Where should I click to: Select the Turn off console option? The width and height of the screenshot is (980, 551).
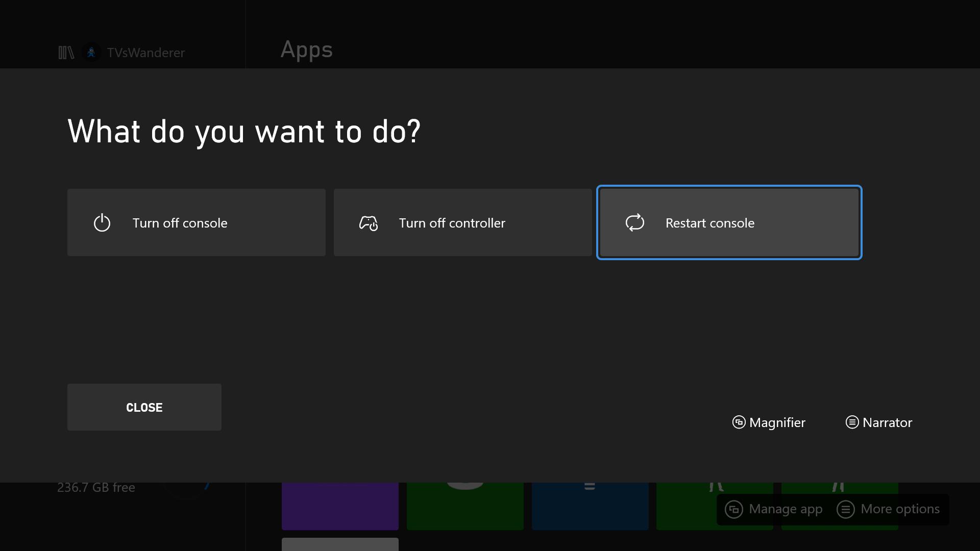pos(196,222)
